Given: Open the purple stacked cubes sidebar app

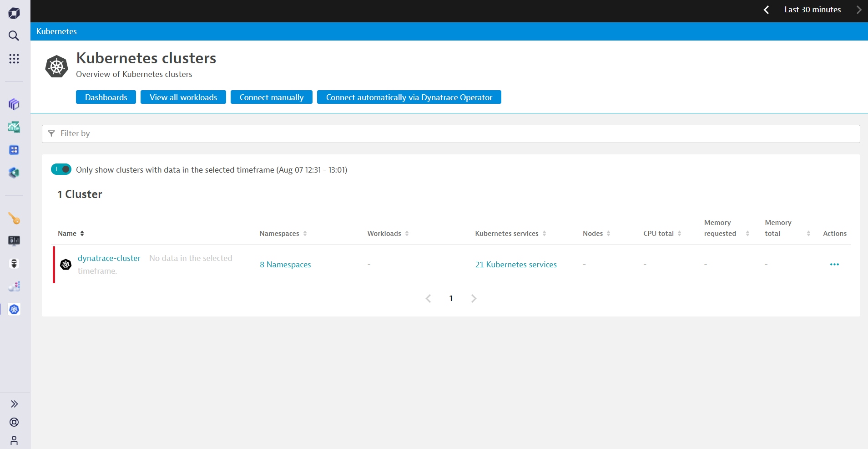Looking at the screenshot, I should click(x=14, y=104).
